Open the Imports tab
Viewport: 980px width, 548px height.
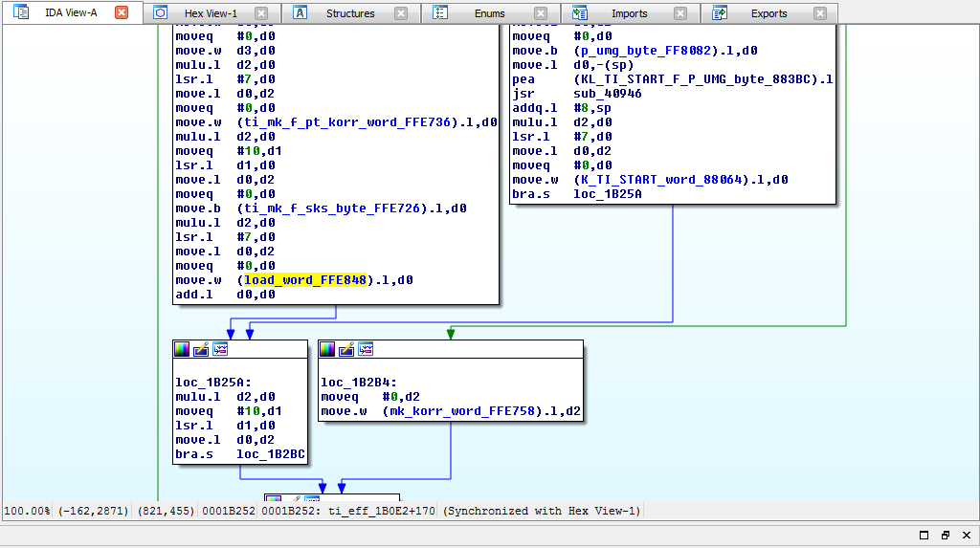[x=629, y=13]
